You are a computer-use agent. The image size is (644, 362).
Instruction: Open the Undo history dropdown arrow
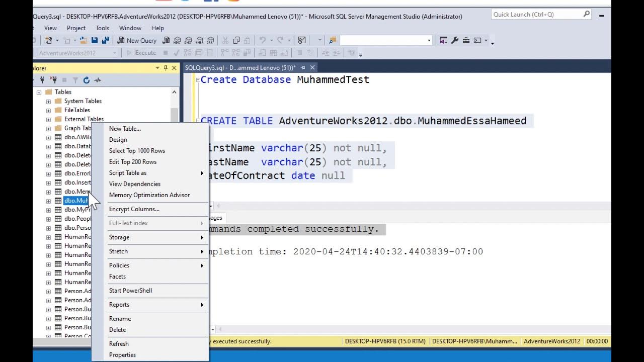[271, 40]
